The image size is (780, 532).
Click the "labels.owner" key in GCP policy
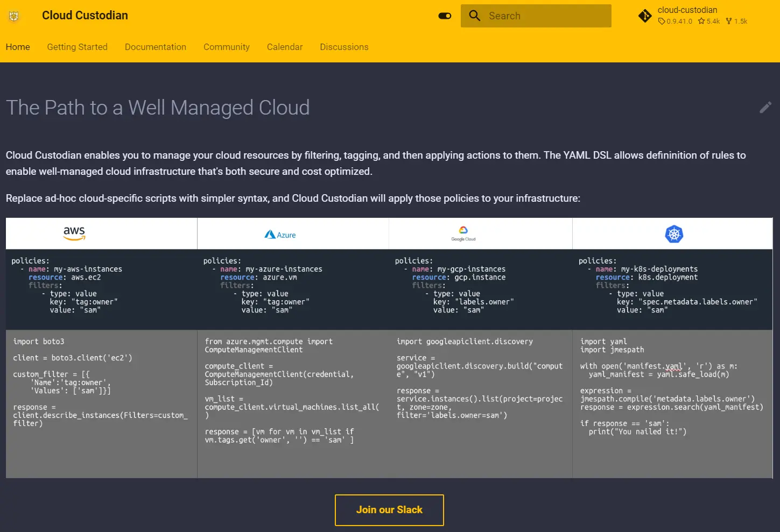coord(484,302)
